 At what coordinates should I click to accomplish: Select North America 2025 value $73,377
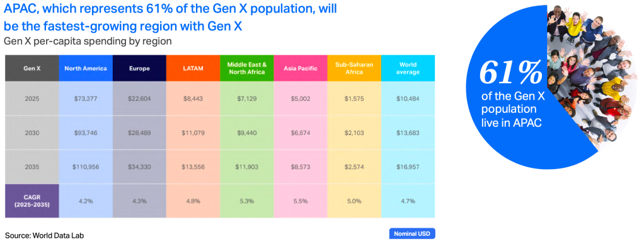(86, 98)
